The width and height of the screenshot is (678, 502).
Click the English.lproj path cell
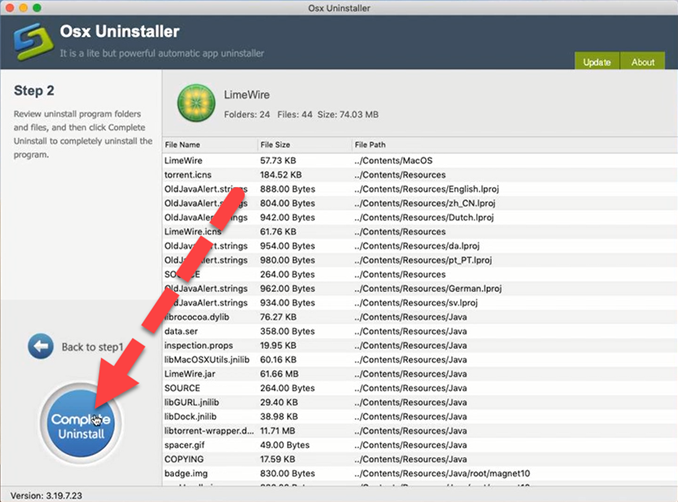[427, 189]
